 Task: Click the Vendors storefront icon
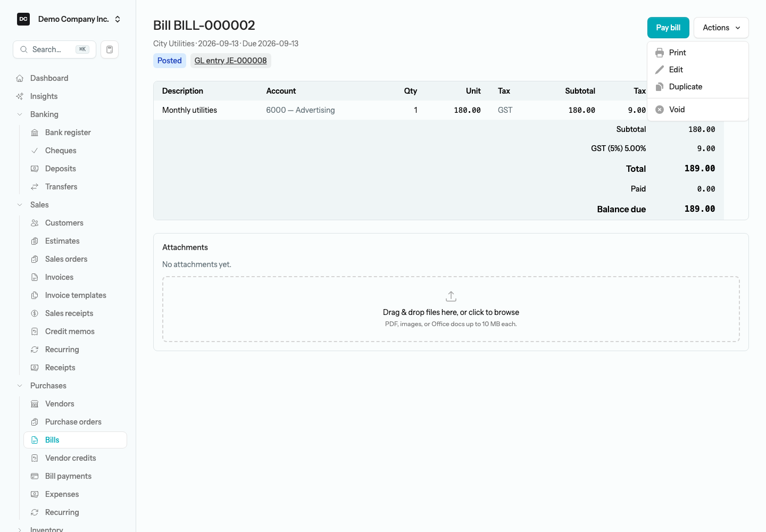35,404
